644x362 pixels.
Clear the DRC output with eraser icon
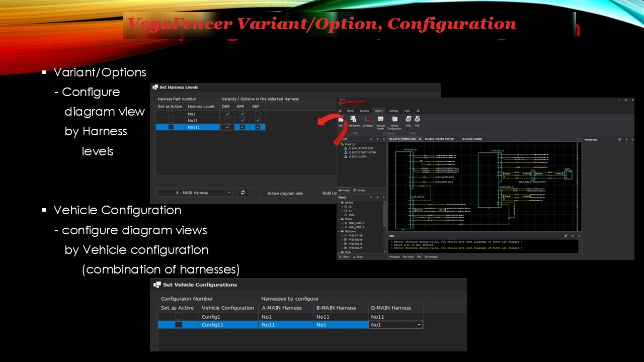(566, 235)
